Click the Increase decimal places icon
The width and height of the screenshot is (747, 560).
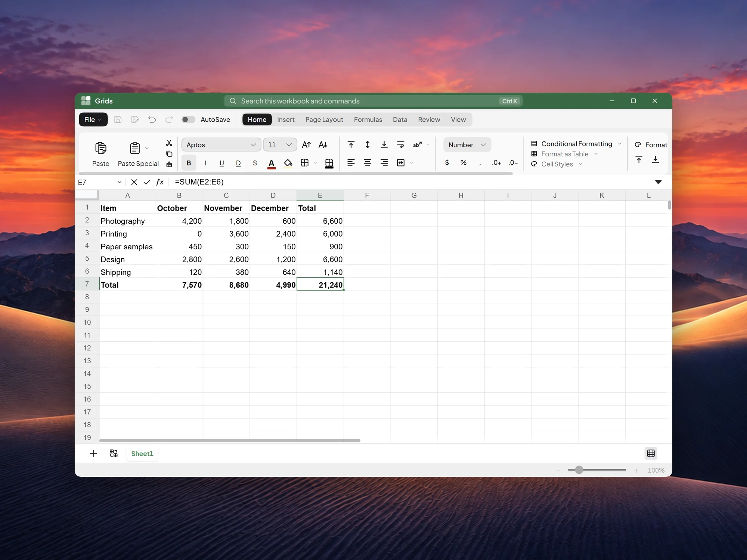click(x=497, y=162)
